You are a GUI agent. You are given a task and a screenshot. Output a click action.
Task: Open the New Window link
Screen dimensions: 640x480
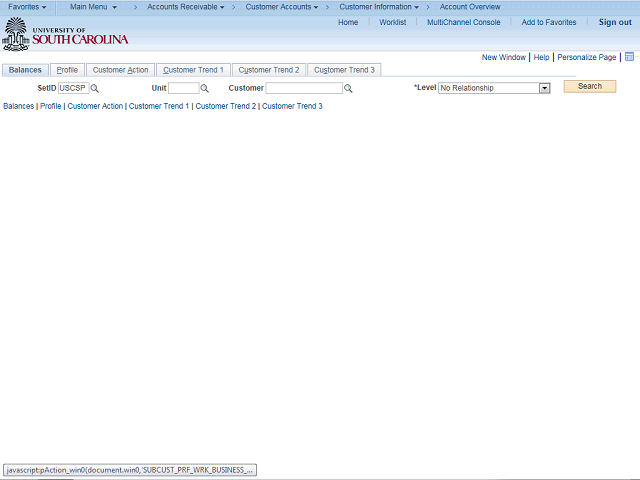[x=504, y=58]
